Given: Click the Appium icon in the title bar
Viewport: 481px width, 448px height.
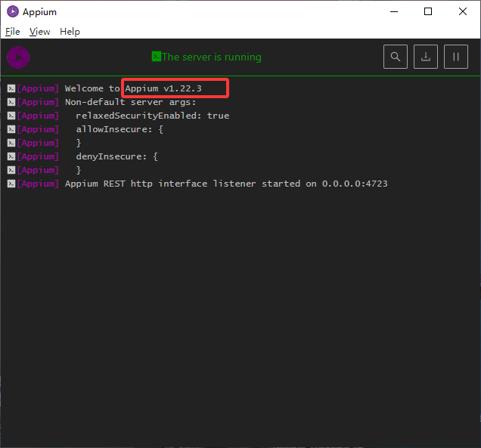Looking at the screenshot, I should (x=13, y=11).
